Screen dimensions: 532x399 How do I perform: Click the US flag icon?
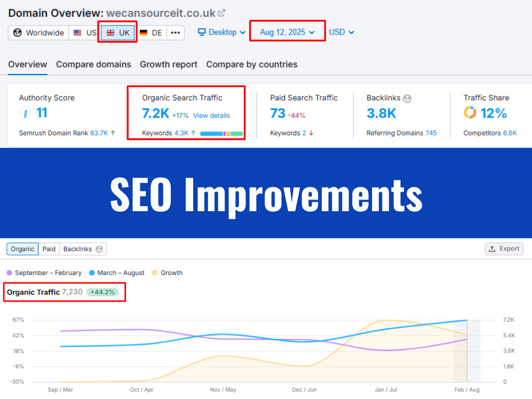click(x=77, y=32)
